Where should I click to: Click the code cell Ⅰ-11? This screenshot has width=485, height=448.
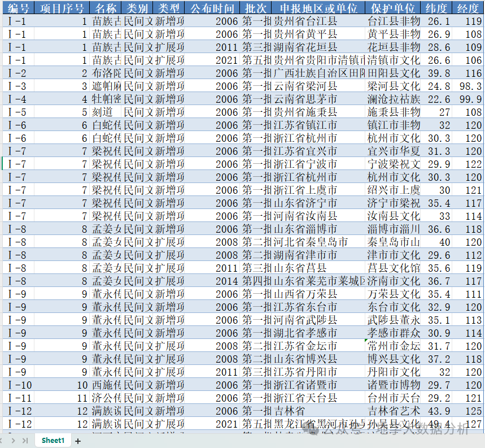pyautogui.click(x=18, y=398)
